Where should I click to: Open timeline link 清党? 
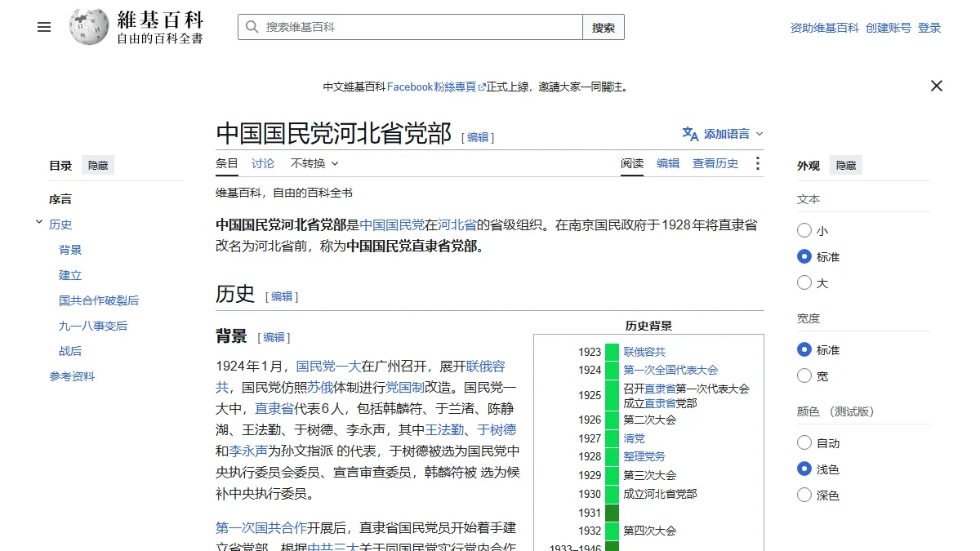tap(634, 438)
